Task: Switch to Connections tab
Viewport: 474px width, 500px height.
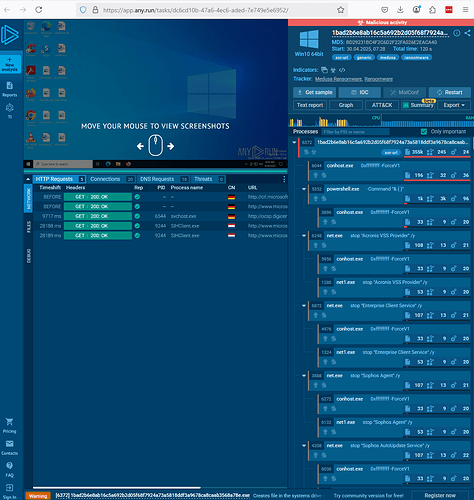Action: [x=111, y=179]
